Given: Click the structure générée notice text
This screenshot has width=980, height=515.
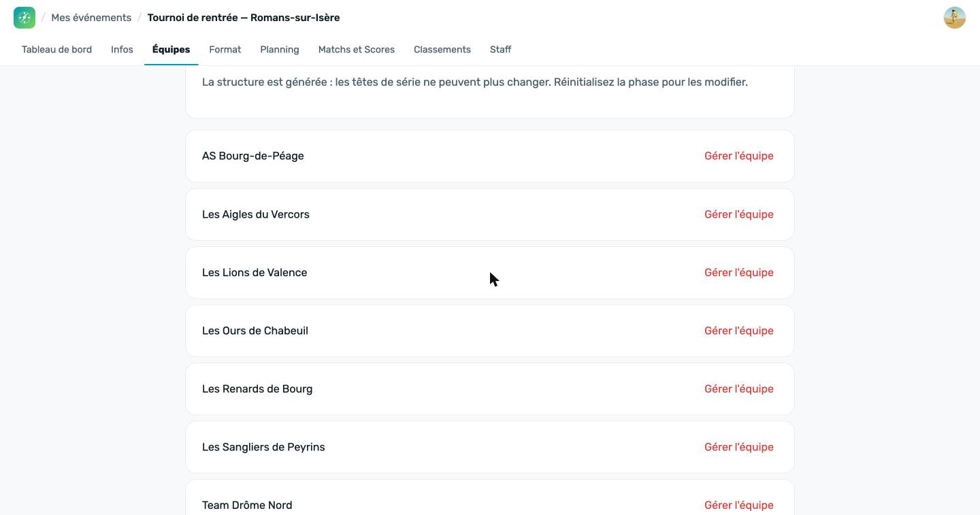Looking at the screenshot, I should coord(475,82).
